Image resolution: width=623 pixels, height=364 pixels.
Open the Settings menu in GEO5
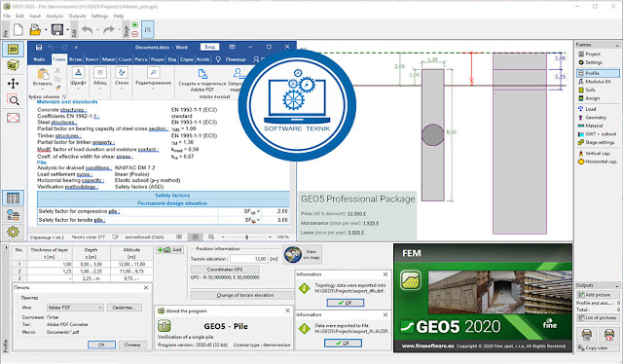(99, 16)
